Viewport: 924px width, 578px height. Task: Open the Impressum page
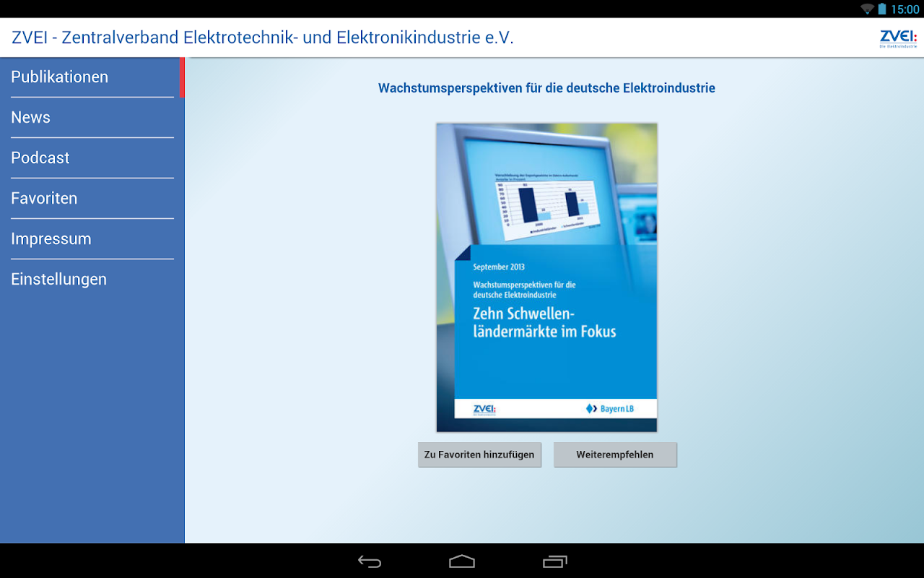click(x=92, y=239)
